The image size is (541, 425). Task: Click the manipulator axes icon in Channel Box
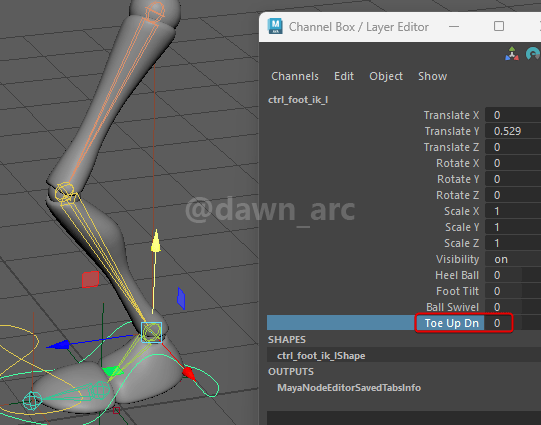coord(512,53)
